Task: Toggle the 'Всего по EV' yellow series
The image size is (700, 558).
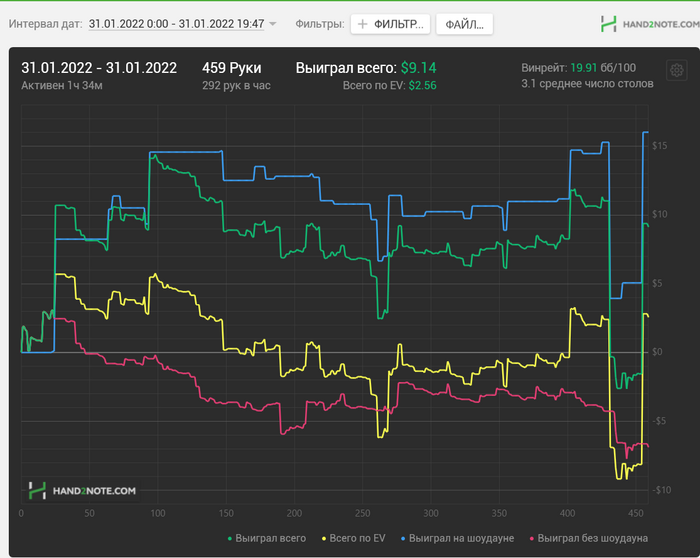Action: coord(358,538)
